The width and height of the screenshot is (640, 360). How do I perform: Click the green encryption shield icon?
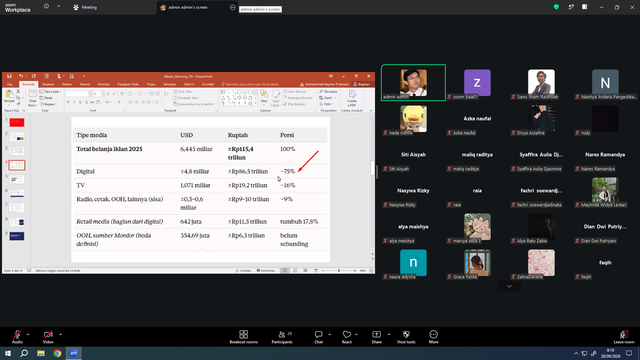point(556,7)
